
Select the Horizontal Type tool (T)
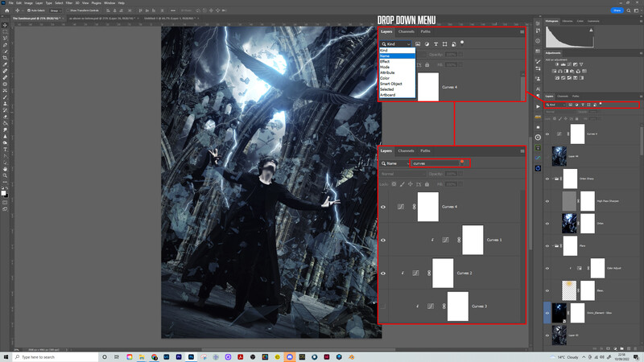pyautogui.click(x=5, y=150)
